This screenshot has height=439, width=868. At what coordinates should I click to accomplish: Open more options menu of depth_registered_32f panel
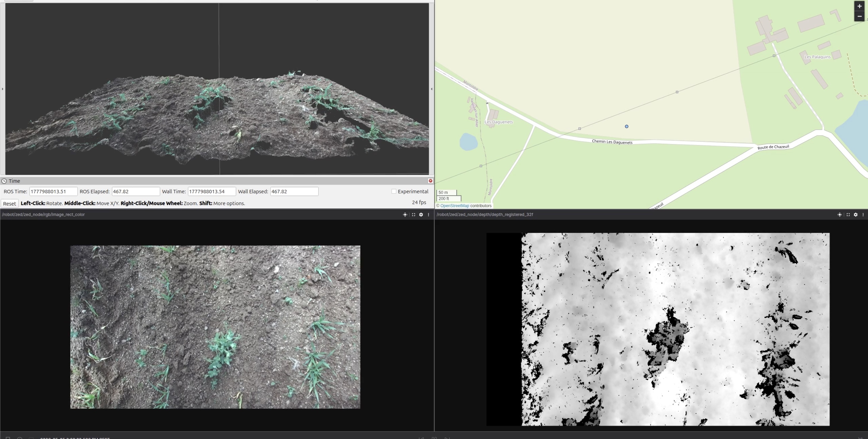pos(863,214)
